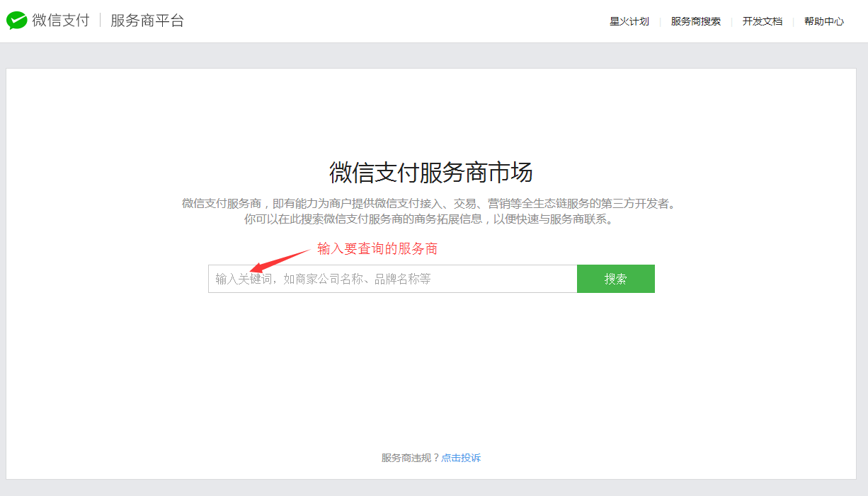Click the separator between 开发文档 and 帮助中心
Image resolution: width=868 pixels, height=496 pixels.
point(793,21)
